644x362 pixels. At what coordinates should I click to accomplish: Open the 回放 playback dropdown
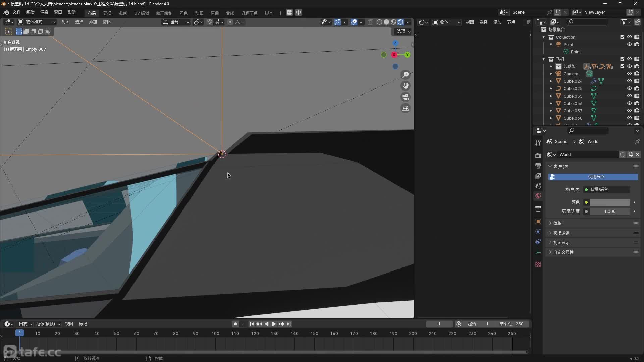(25, 324)
